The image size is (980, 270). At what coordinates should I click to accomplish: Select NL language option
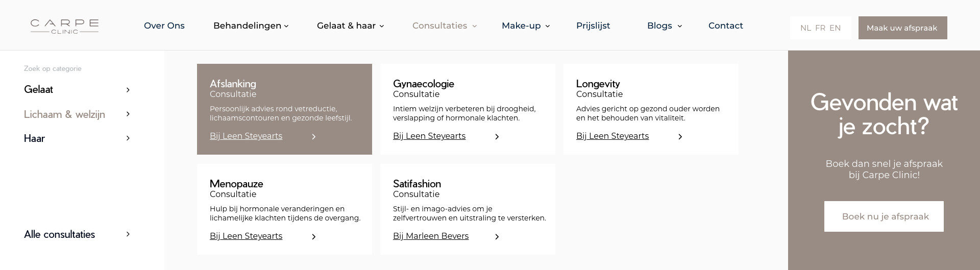[x=805, y=28]
